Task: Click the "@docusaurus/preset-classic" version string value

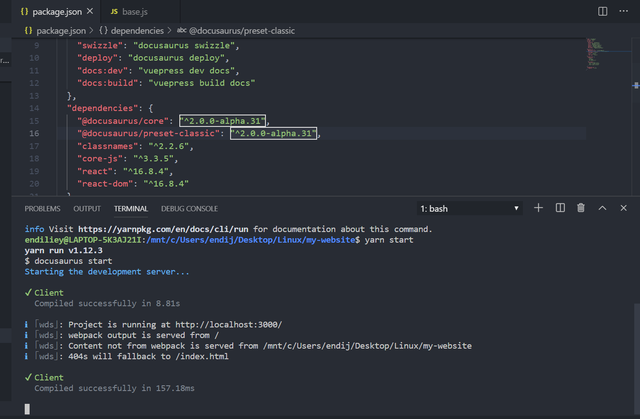Action: click(x=273, y=133)
